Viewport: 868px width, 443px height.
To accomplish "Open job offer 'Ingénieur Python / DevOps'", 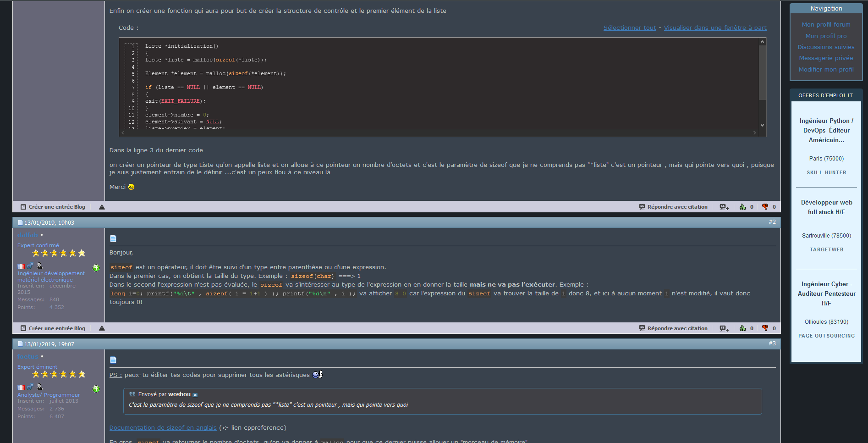I will click(x=826, y=131).
